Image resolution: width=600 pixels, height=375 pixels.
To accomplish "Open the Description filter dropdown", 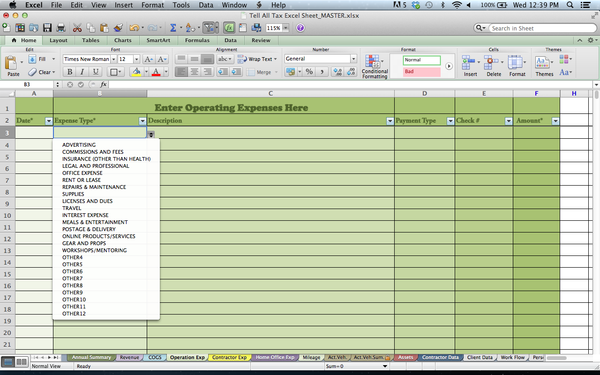I will coord(390,121).
